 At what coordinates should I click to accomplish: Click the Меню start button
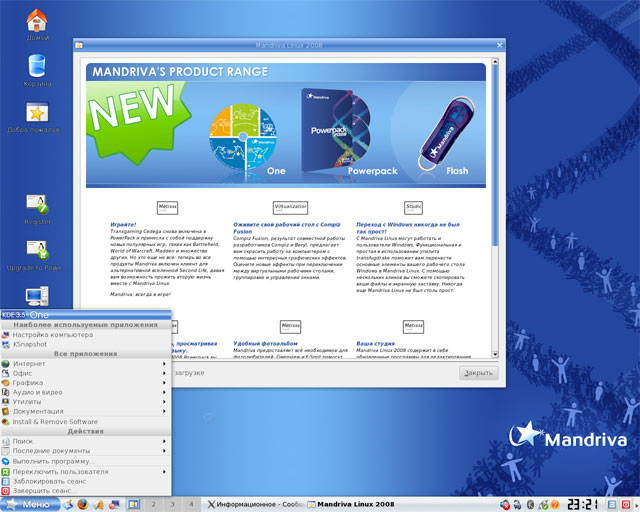(29, 505)
